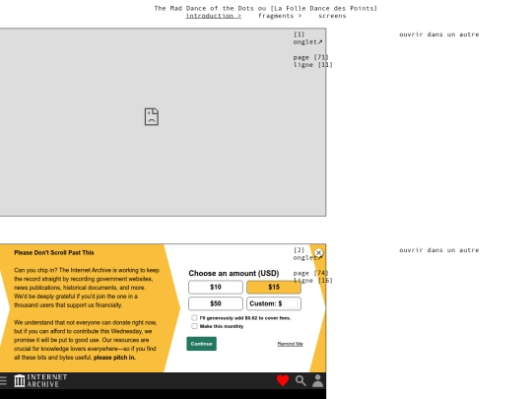Open the Internet Archive hamburger menu
The width and height of the screenshot is (532, 399).
[3, 380]
